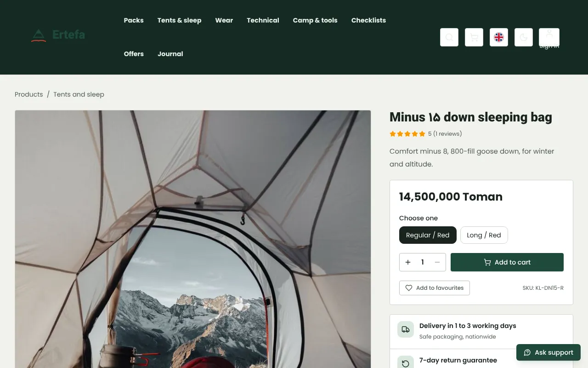
Task: Toggle dark mode with the moon icon
Action: tap(524, 37)
